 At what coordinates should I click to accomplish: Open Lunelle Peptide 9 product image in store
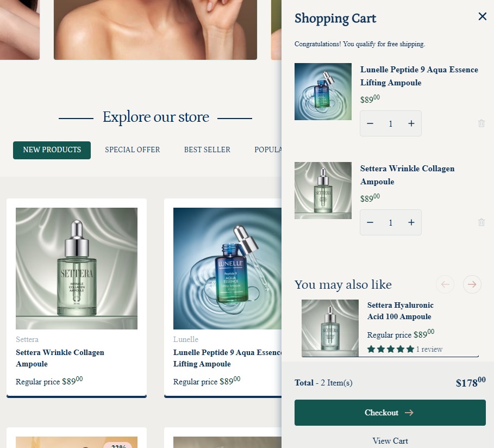[227, 269]
